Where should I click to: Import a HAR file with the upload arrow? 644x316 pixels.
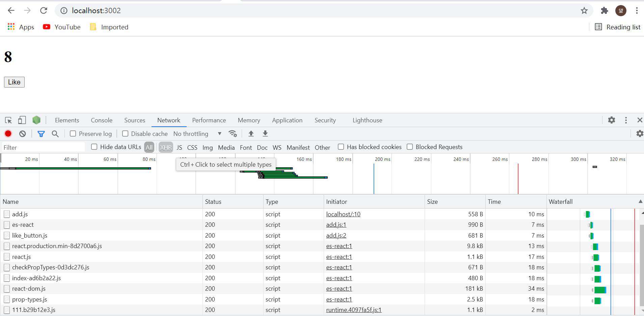coord(251,134)
